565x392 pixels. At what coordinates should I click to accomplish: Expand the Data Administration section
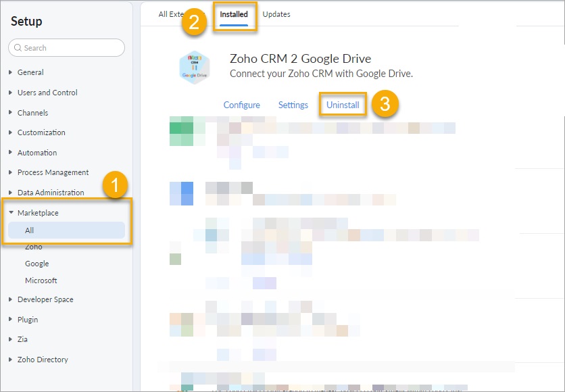point(10,193)
